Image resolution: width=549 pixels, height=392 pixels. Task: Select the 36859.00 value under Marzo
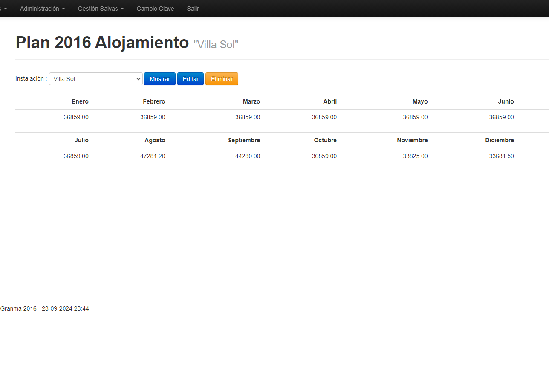pos(248,117)
